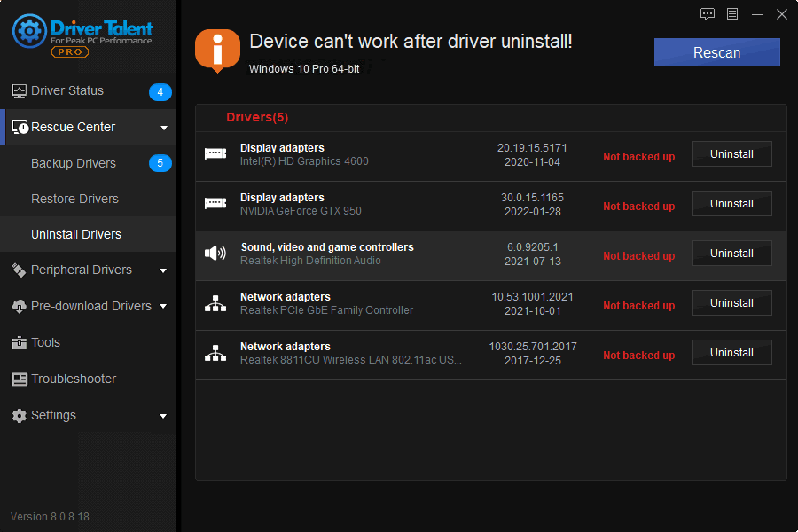Image resolution: width=798 pixels, height=532 pixels.
Task: Minimize the Driver Talent window
Action: click(757, 14)
